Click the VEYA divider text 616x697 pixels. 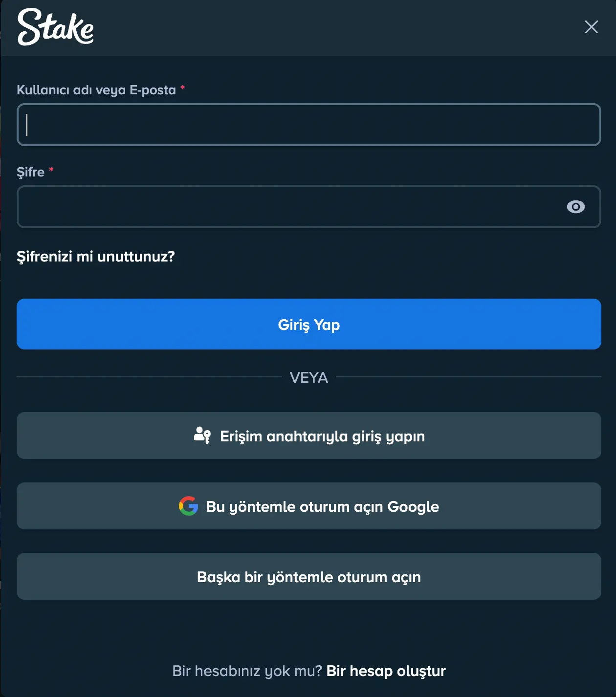click(x=308, y=377)
